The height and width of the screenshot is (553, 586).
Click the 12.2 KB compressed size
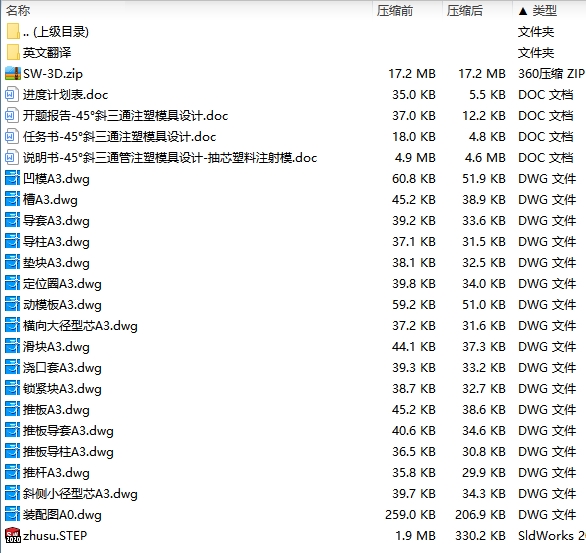tap(484, 115)
